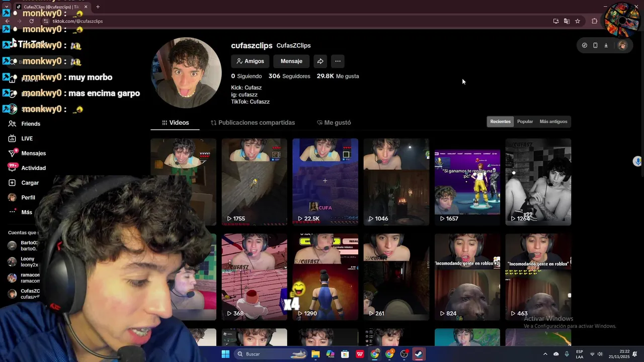Click the browser address bar
Image resolution: width=644 pixels, height=362 pixels.
pyautogui.click(x=297, y=21)
